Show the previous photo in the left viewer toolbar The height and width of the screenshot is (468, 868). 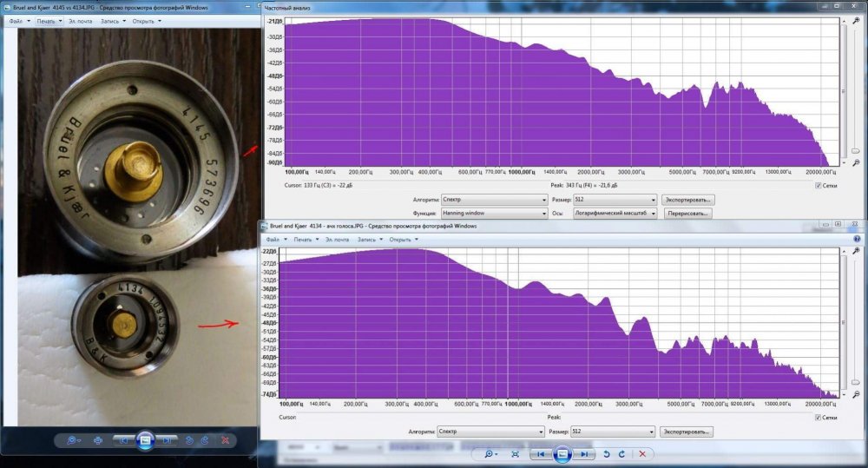pyautogui.click(x=123, y=440)
